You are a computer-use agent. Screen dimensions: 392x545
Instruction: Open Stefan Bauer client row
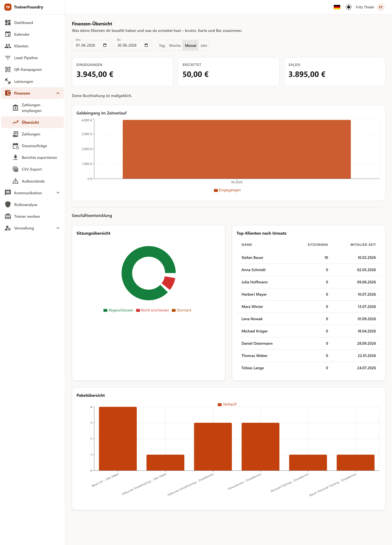308,258
